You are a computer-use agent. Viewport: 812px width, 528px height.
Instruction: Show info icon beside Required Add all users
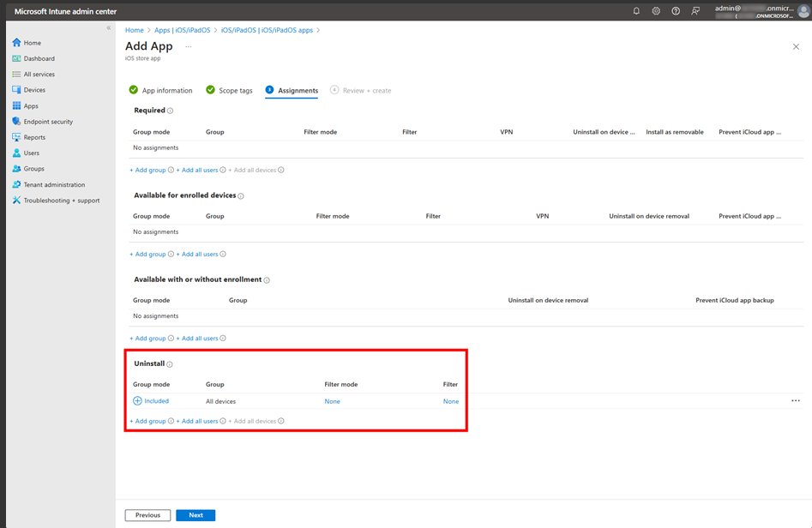223,170
